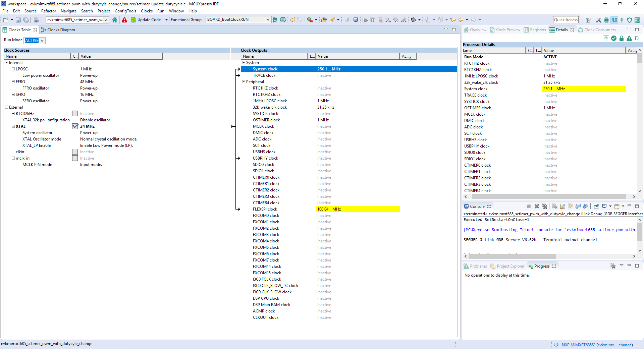The image size is (644, 349).
Task: Click the Pin Console icon
Action: click(596, 206)
